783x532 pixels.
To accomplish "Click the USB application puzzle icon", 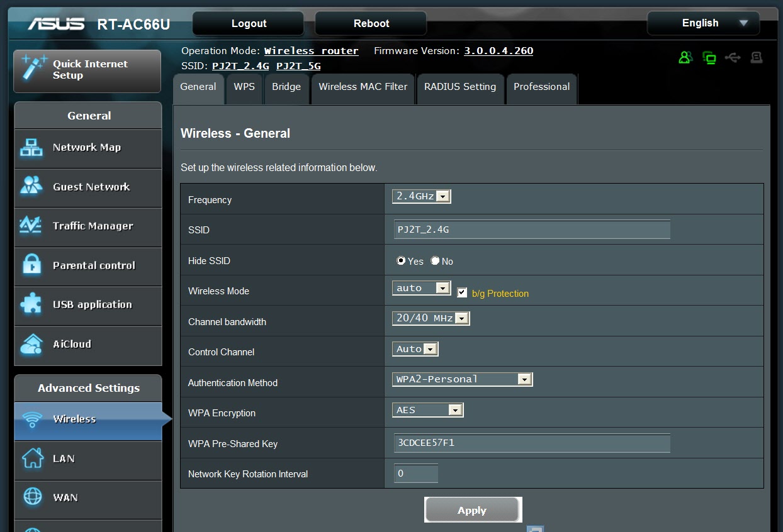I will (x=31, y=304).
